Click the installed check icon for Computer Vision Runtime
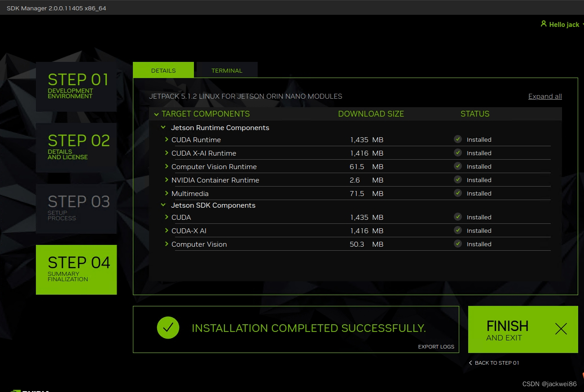 click(x=458, y=166)
